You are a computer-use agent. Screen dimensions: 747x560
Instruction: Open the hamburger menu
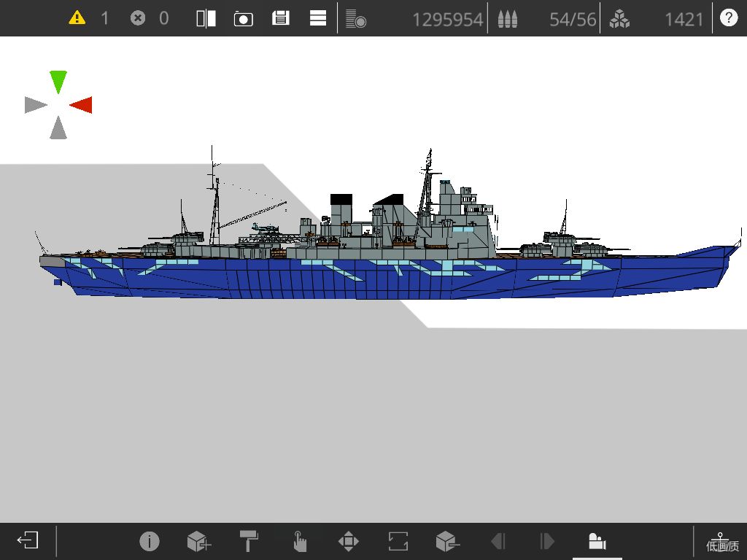[318, 18]
